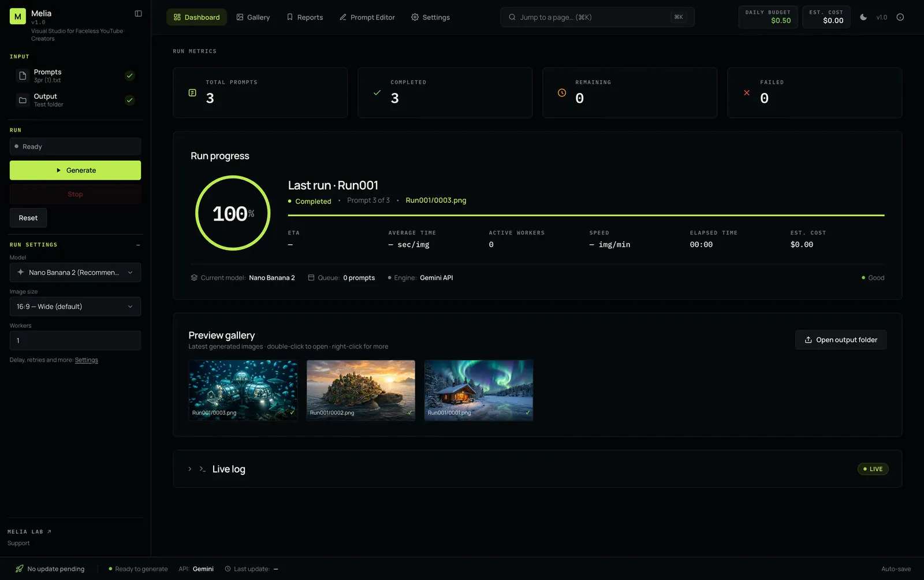Follow the Settings link under Workers
Viewport: 924px width, 580px height.
(87, 360)
